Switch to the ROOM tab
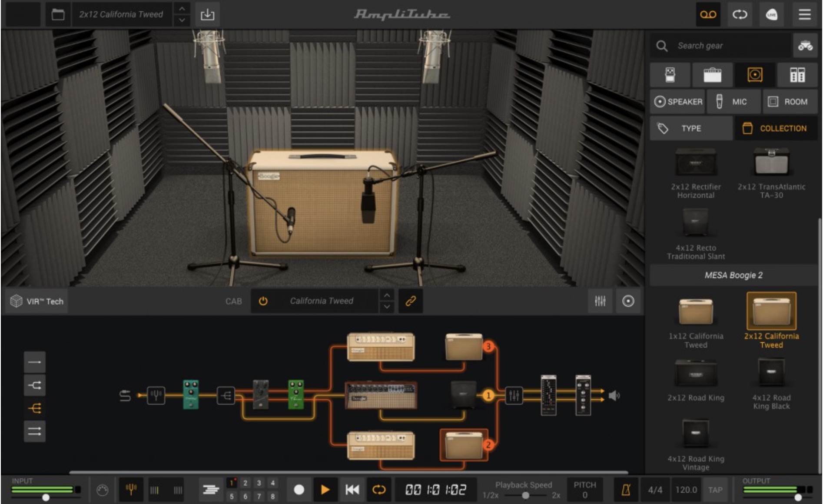The image size is (823, 504). tap(790, 102)
